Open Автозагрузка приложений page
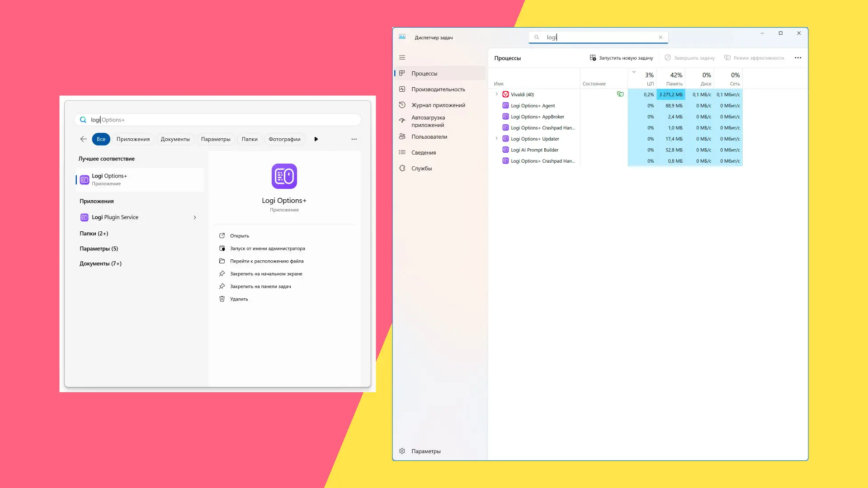The image size is (868, 488). tap(440, 121)
